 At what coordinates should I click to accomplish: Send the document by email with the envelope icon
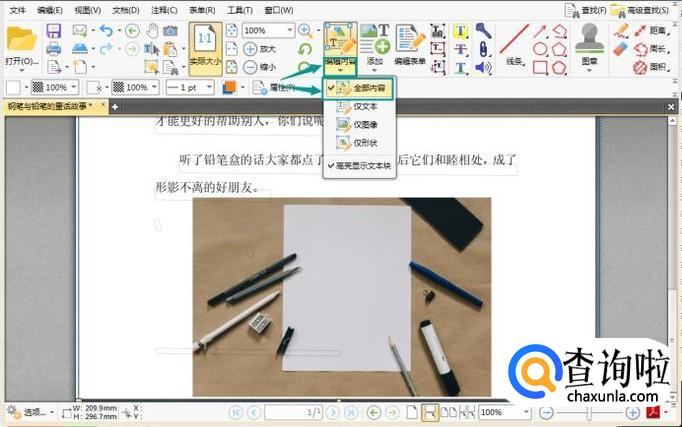(x=79, y=30)
